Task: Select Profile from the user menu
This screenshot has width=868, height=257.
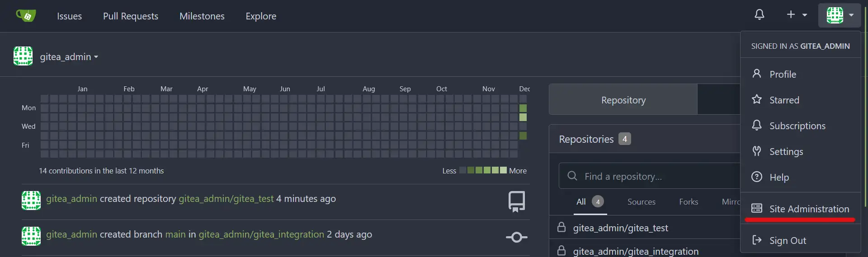Action: pyautogui.click(x=800, y=74)
